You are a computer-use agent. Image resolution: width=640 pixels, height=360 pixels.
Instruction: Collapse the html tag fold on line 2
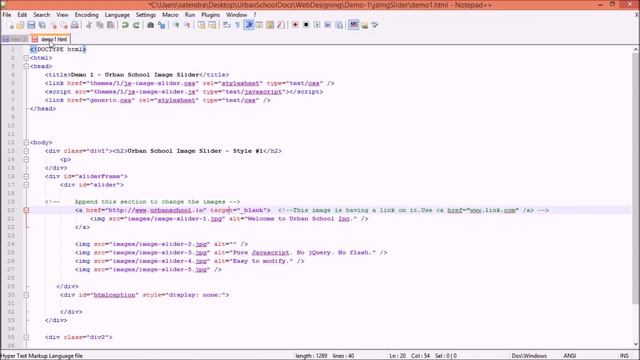26,58
